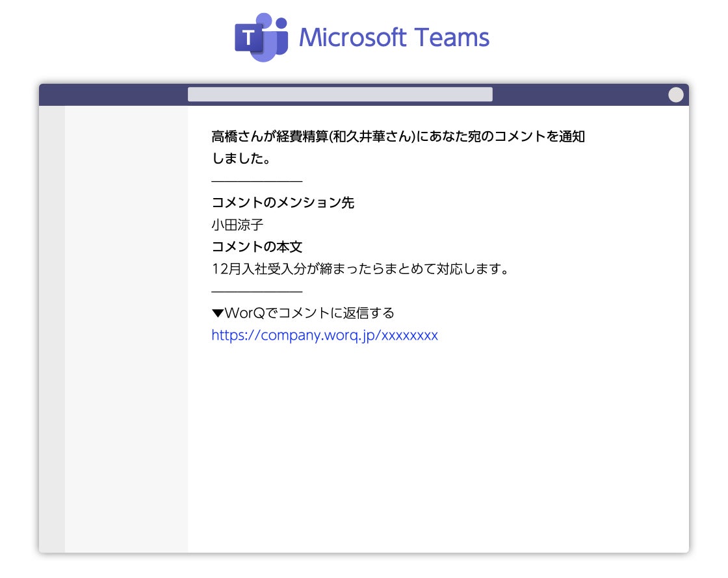Open the company.worq.jp link
Image resolution: width=728 pixels, height=578 pixels.
[324, 335]
